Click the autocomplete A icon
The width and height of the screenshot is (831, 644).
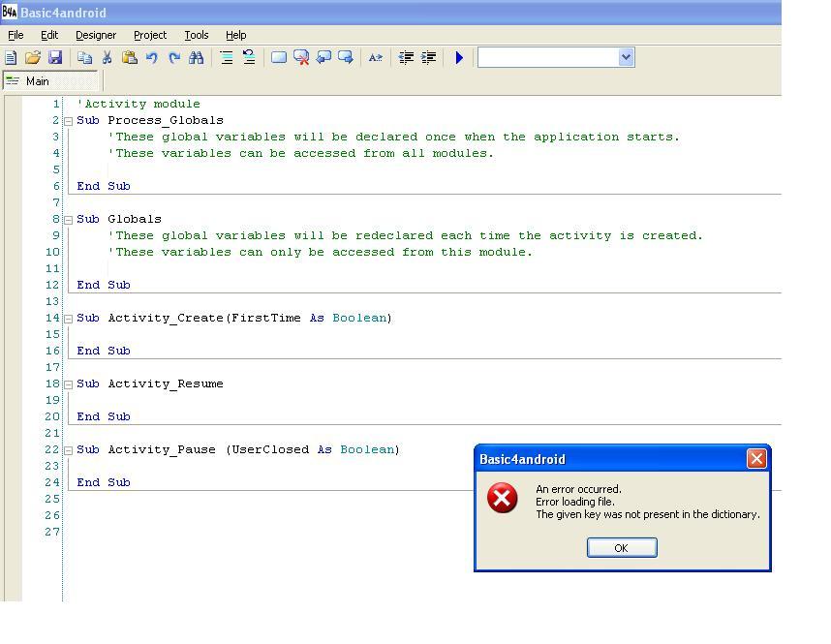pos(375,57)
